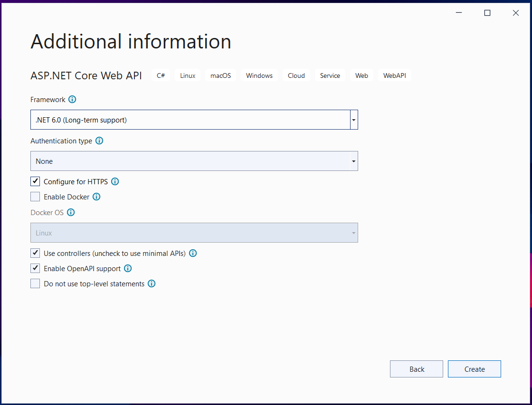Viewport: 532px width, 405px height.
Task: Click the macOS tag
Action: [x=220, y=75]
